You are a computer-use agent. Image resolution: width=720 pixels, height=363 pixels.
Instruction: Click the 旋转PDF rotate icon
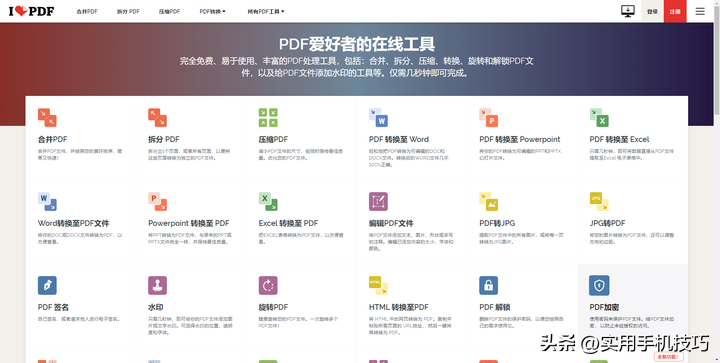tap(268, 285)
